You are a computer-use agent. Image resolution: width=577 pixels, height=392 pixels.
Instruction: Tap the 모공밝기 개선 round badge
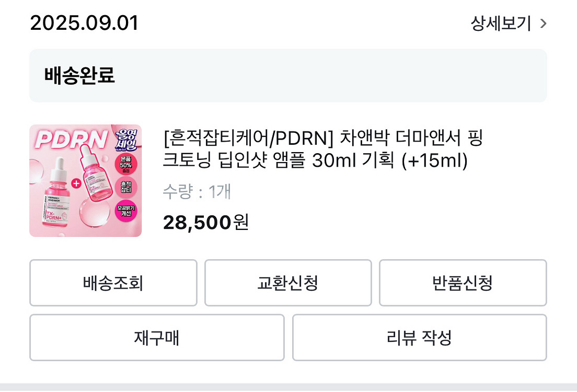point(126,212)
